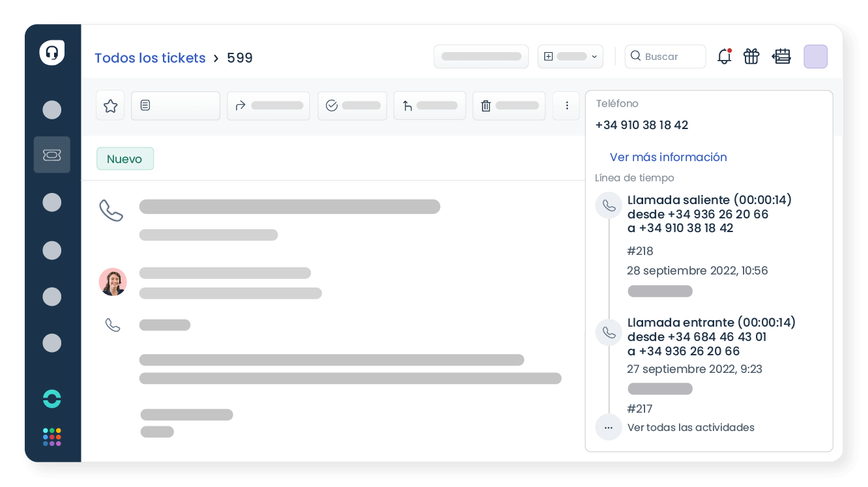Click the trash delete toolbar button
Screen dimensions: 868x487
509,106
